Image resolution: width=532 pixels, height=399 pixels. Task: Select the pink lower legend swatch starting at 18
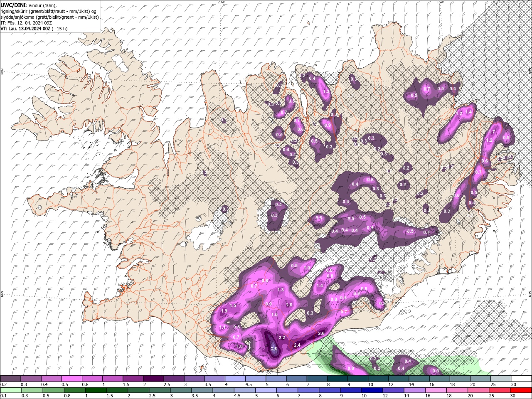point(457,390)
